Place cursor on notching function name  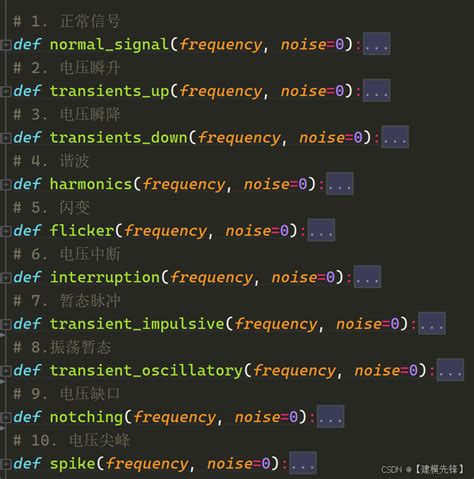tap(87, 417)
